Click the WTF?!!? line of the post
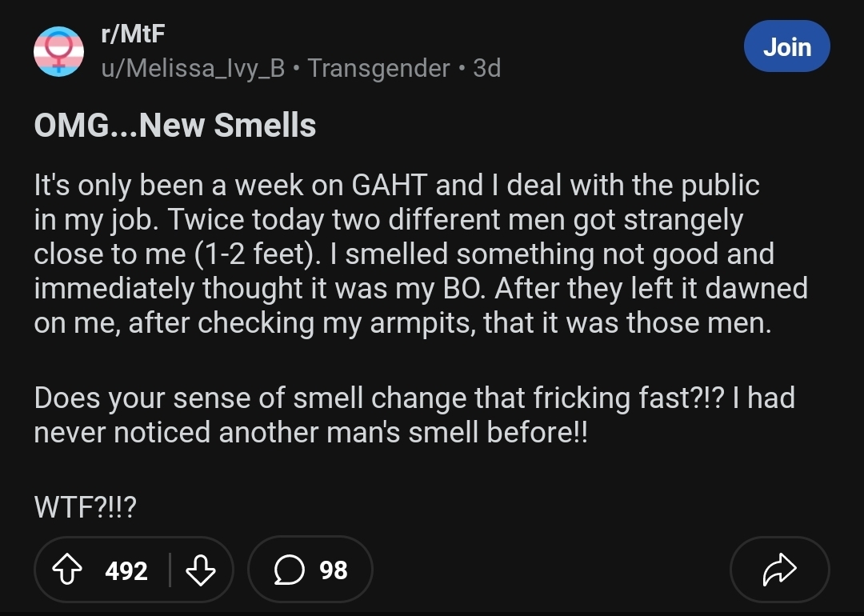This screenshot has height=616, width=864. pos(86,508)
